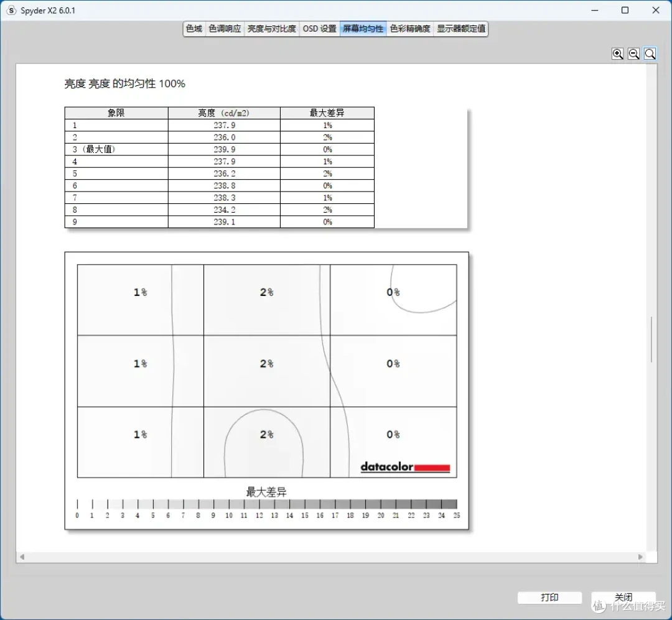Switch to the 色调响应 tab

[x=225, y=29]
